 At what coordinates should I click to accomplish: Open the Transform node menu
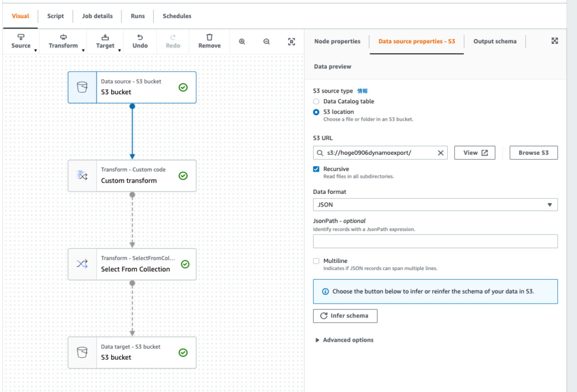[63, 41]
